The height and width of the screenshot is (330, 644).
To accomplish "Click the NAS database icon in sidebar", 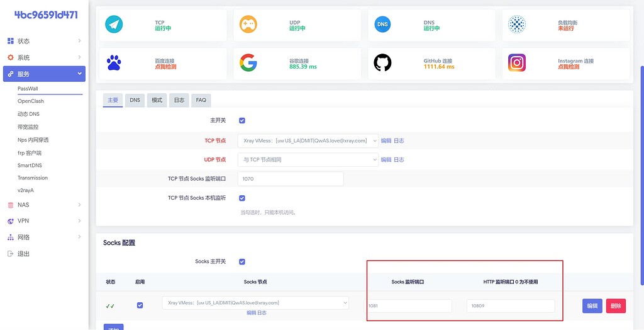I will [x=11, y=205].
